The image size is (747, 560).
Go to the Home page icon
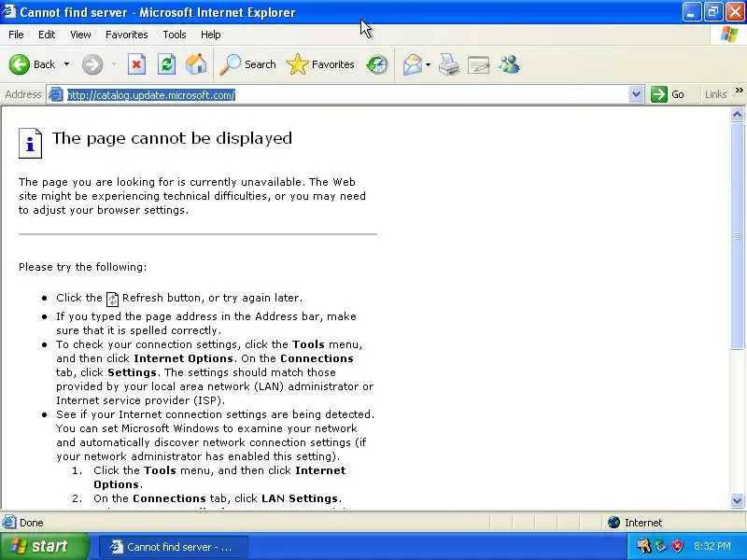coord(196,64)
